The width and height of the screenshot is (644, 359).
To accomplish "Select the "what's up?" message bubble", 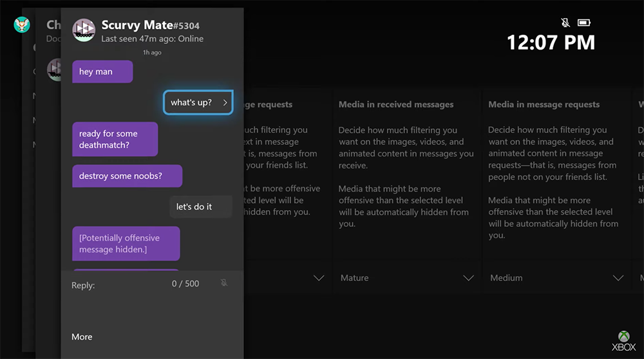I will click(198, 102).
